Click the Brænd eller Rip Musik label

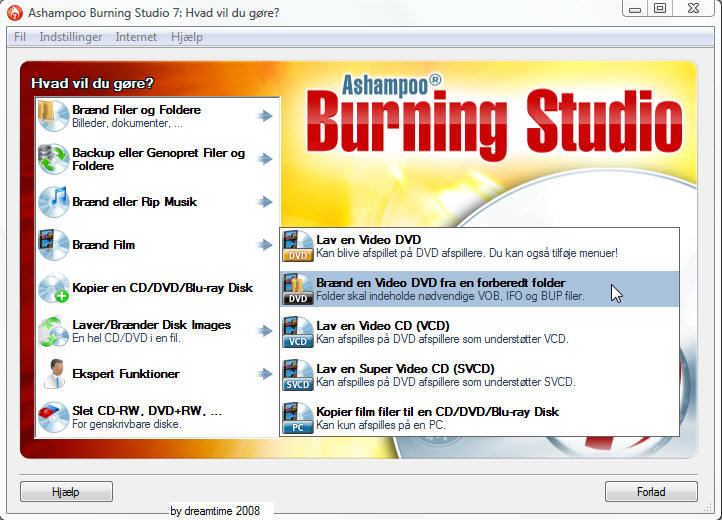[x=134, y=202]
